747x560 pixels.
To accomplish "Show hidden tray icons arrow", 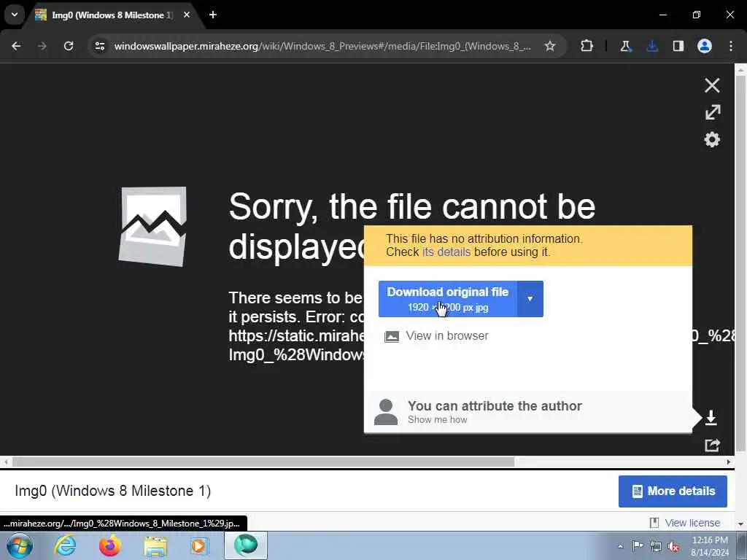I will point(620,546).
